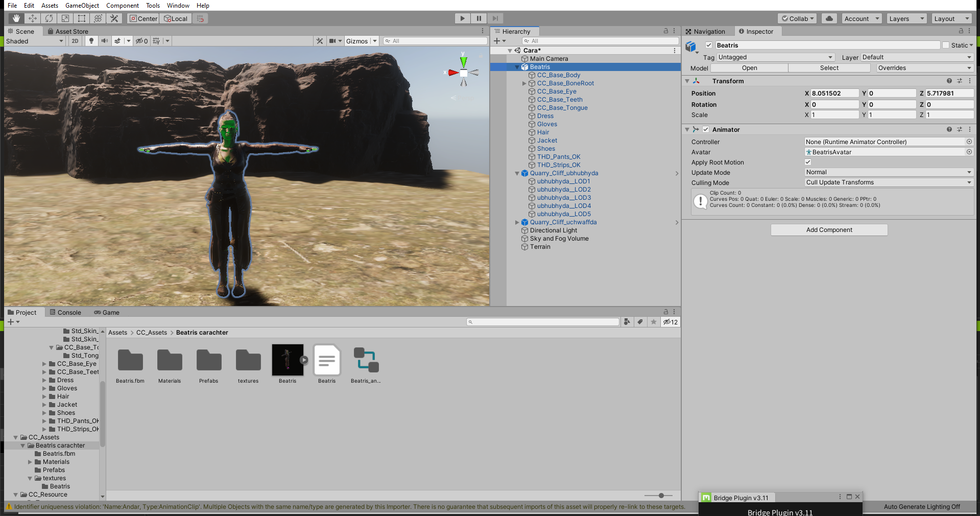Search by label icon in Project
Viewport: 980px width, 516px height.
click(x=640, y=322)
